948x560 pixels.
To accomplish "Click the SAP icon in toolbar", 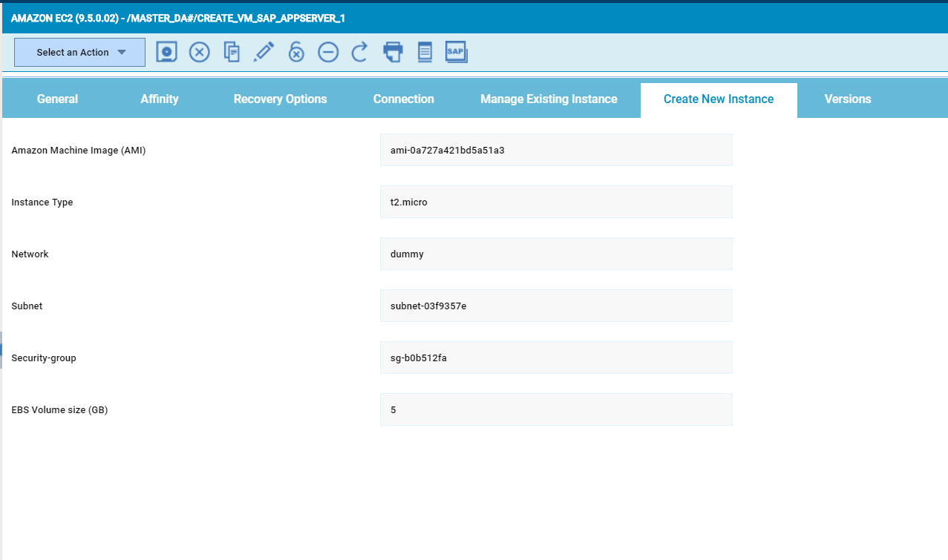I will [x=456, y=52].
